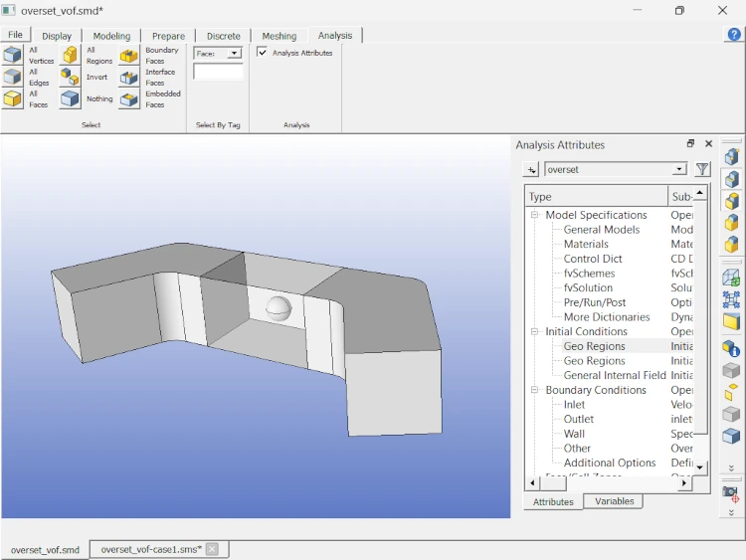The image size is (746, 560).
Task: Click the blue four-corner fit view icon
Action: pyautogui.click(x=731, y=299)
